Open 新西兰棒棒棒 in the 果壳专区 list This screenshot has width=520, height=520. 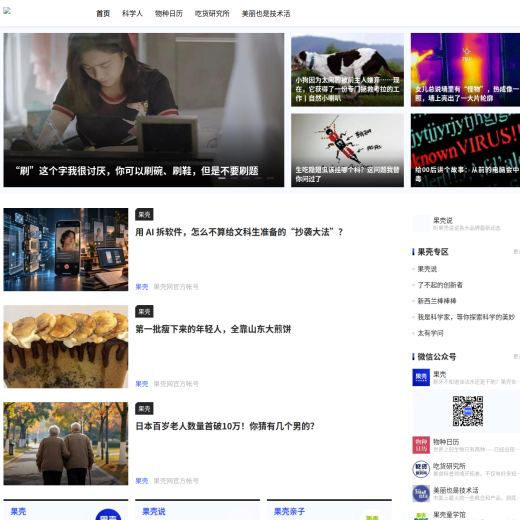(x=437, y=301)
